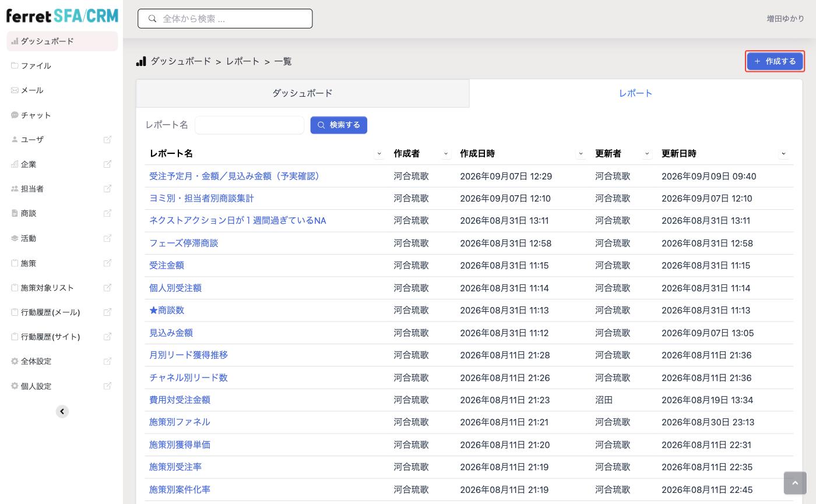
Task: Open external link icon next to 商談
Action: (x=107, y=213)
